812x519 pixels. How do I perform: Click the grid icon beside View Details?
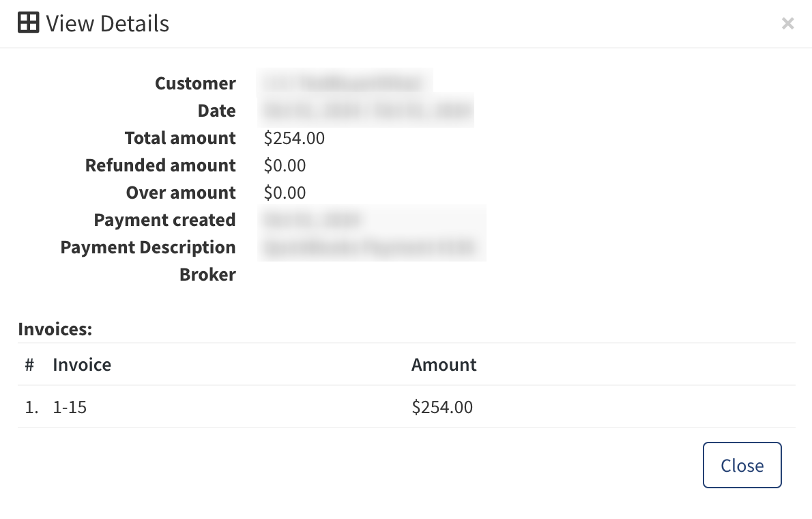[x=28, y=23]
